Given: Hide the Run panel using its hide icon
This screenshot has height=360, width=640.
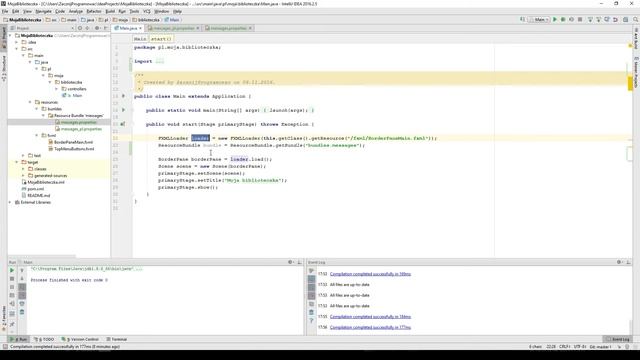Looking at the screenshot, I should [300, 262].
